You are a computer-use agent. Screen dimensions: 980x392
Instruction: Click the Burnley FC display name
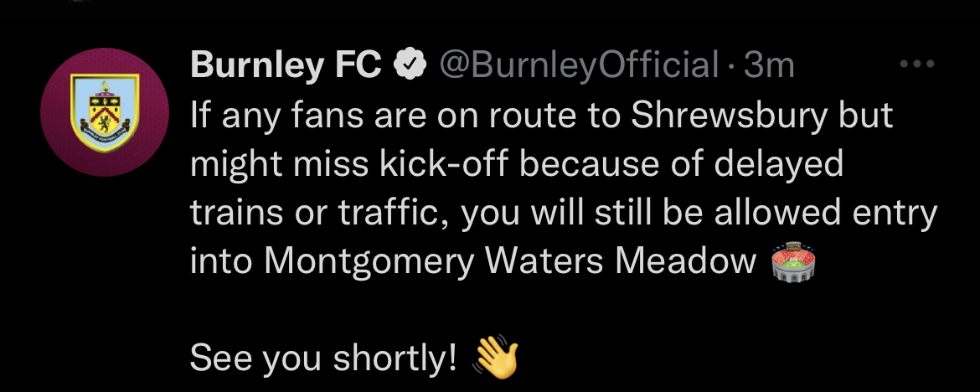[286, 65]
